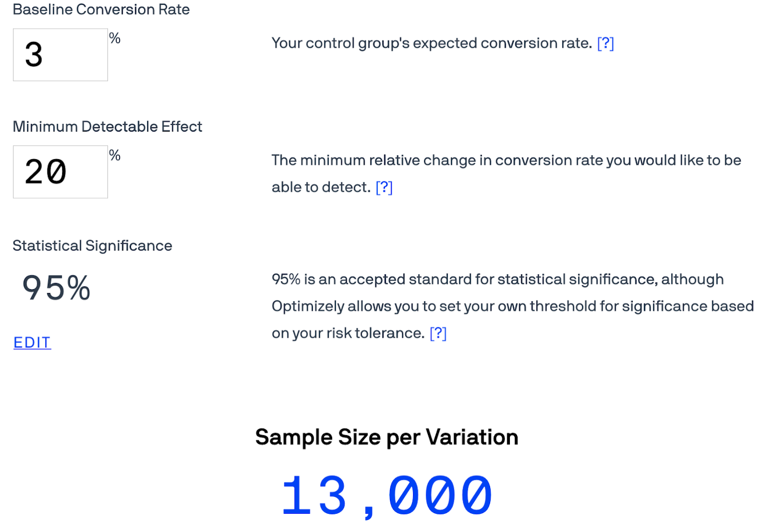Open the help link after 'able to detect.'
The height and width of the screenshot is (532, 771).
coord(384,188)
